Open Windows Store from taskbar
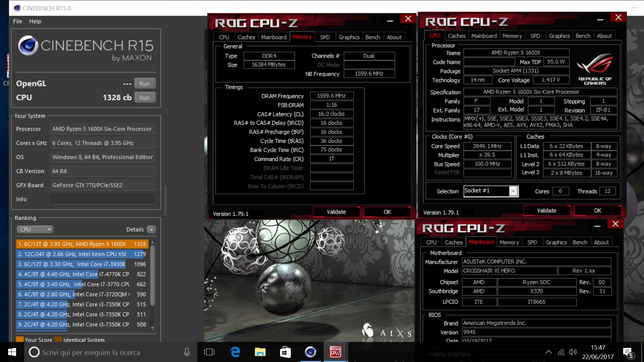This screenshot has width=644, height=362. (285, 352)
